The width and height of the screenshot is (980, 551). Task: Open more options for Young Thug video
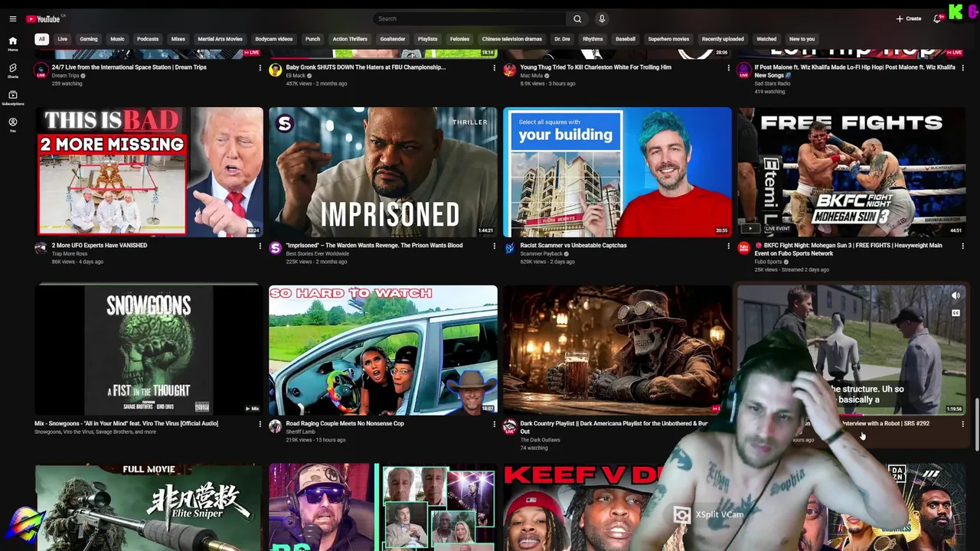[x=728, y=67]
